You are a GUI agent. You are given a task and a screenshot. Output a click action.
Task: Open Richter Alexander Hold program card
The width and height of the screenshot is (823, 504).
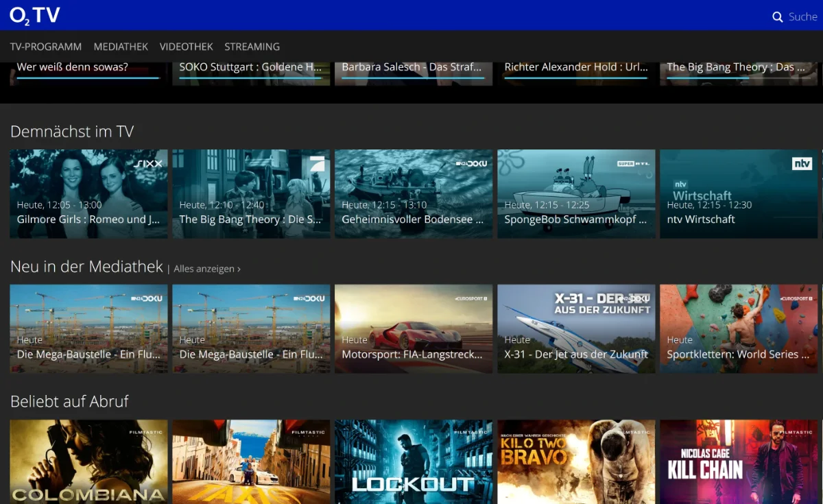[576, 73]
